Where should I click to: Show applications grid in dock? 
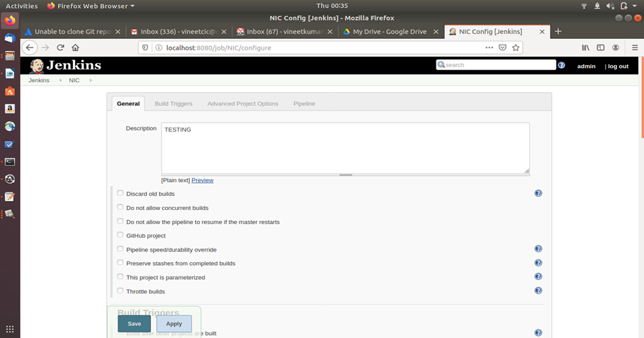pos(10,329)
